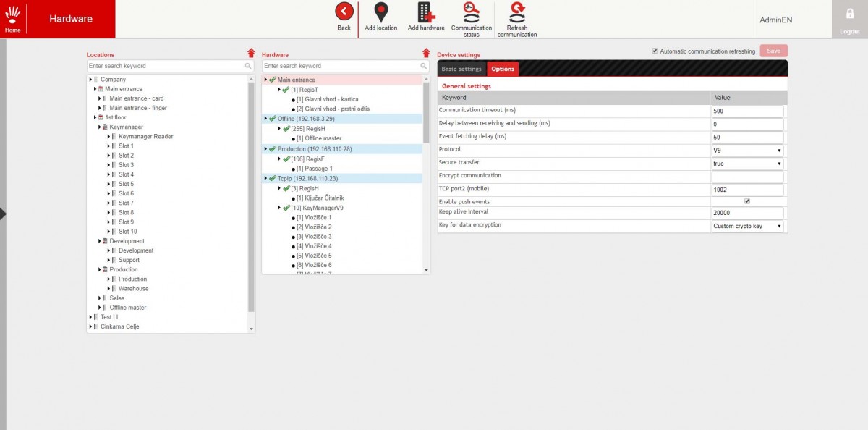
Task: Select Cinkarna Celje location
Action: click(119, 326)
